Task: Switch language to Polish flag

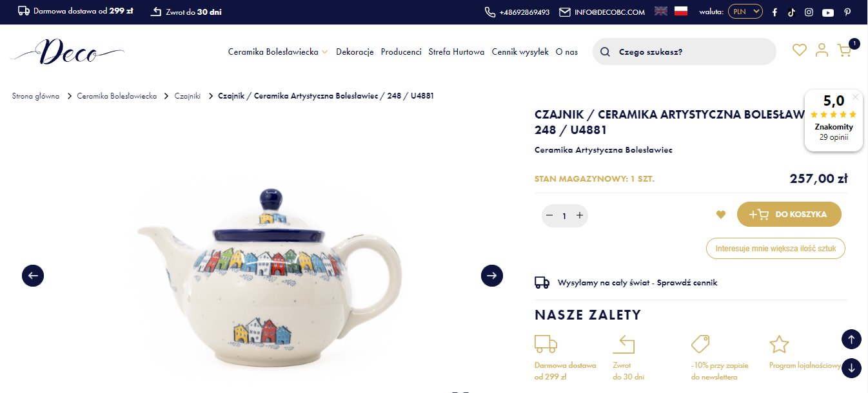Action: (681, 11)
